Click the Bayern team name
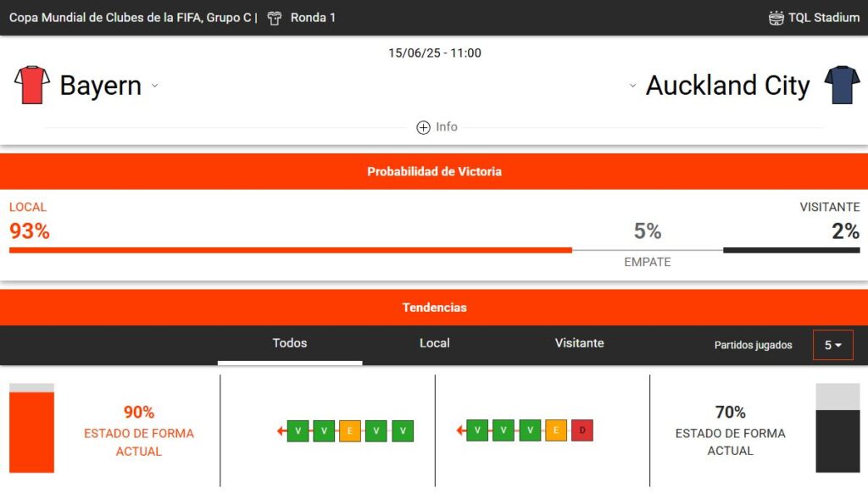 (x=100, y=86)
